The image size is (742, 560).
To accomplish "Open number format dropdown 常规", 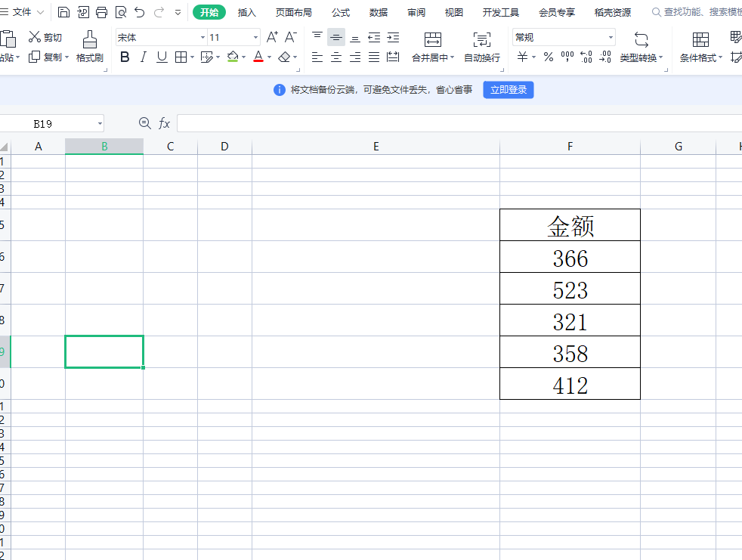I will pyautogui.click(x=611, y=37).
